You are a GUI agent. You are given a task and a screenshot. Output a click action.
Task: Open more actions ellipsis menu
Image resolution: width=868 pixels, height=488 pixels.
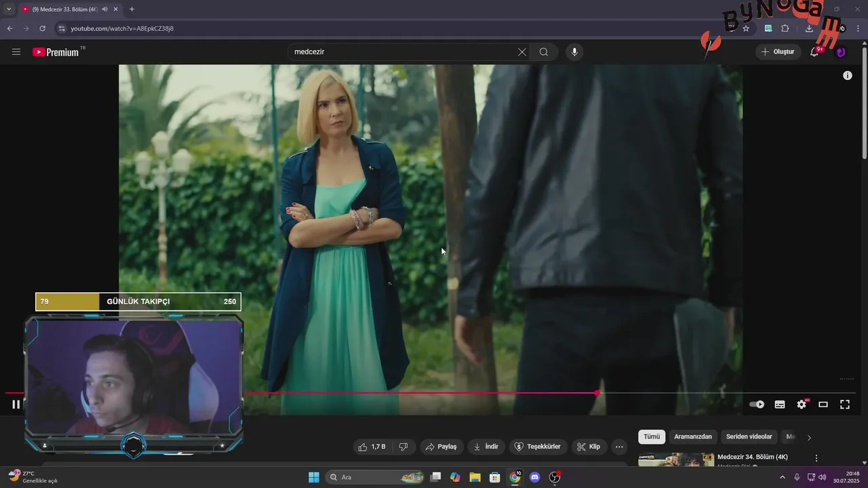pyautogui.click(x=619, y=447)
